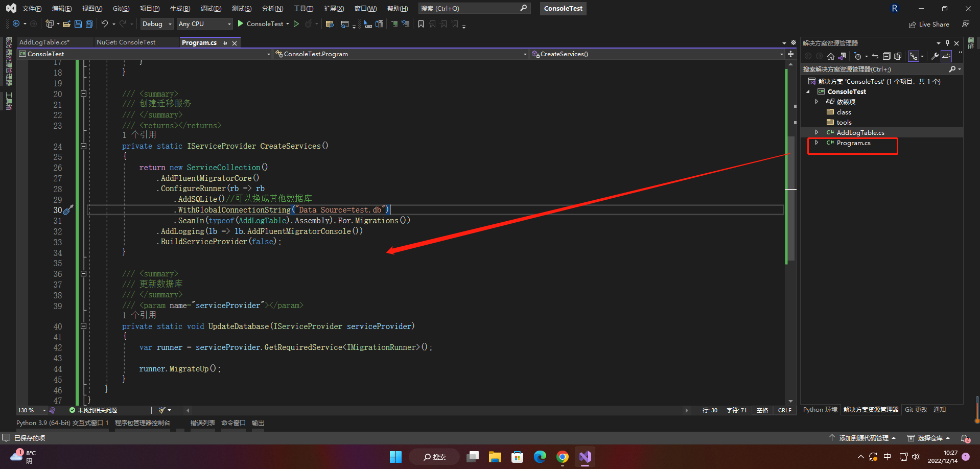Toggle Show All Files in Solution Explorer

[x=898, y=56]
